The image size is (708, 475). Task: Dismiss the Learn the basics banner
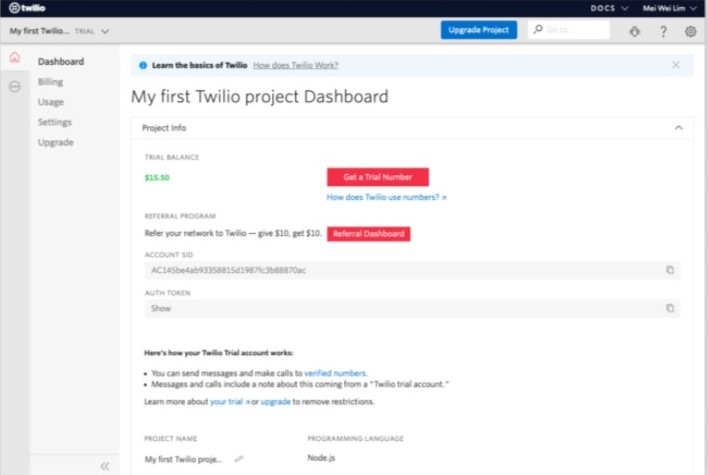pos(675,65)
